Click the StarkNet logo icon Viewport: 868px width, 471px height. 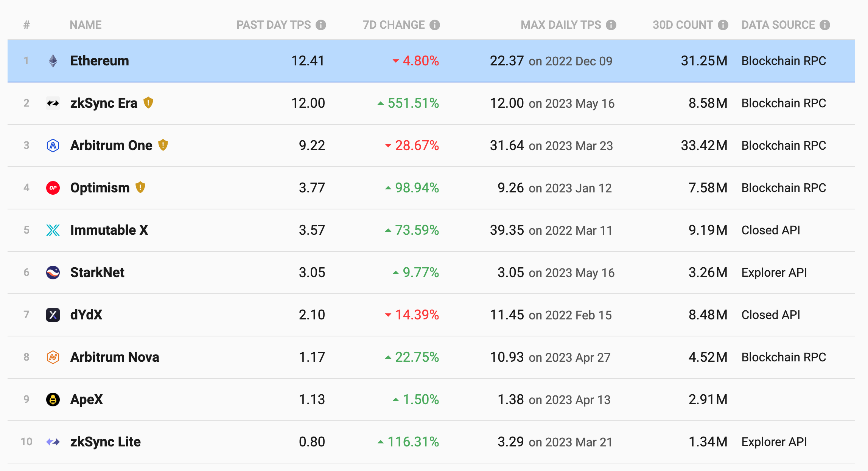[x=53, y=272]
